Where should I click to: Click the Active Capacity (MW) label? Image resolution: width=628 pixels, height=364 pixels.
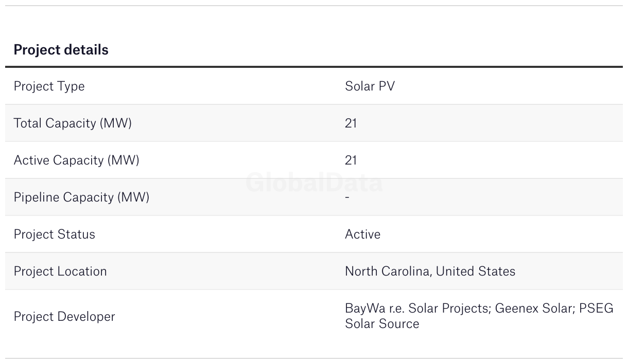click(x=76, y=160)
